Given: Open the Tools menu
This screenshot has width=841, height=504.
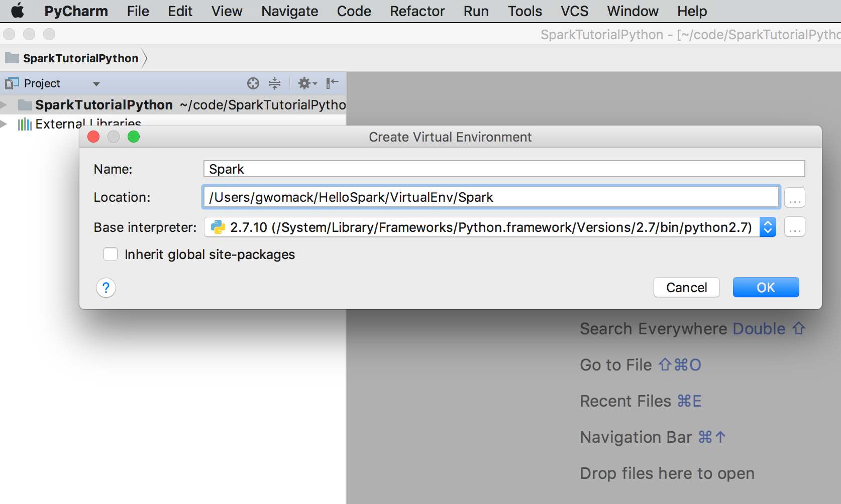Looking at the screenshot, I should [524, 11].
